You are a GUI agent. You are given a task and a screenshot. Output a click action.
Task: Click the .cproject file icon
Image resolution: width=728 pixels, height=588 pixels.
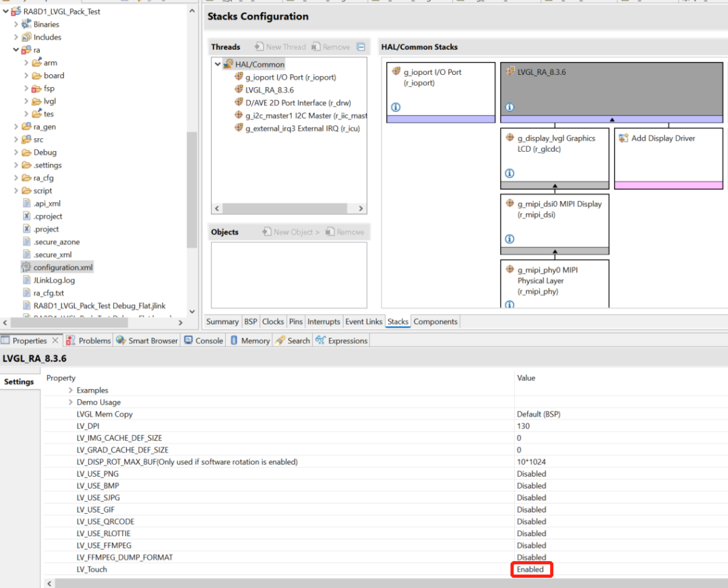tap(27, 216)
